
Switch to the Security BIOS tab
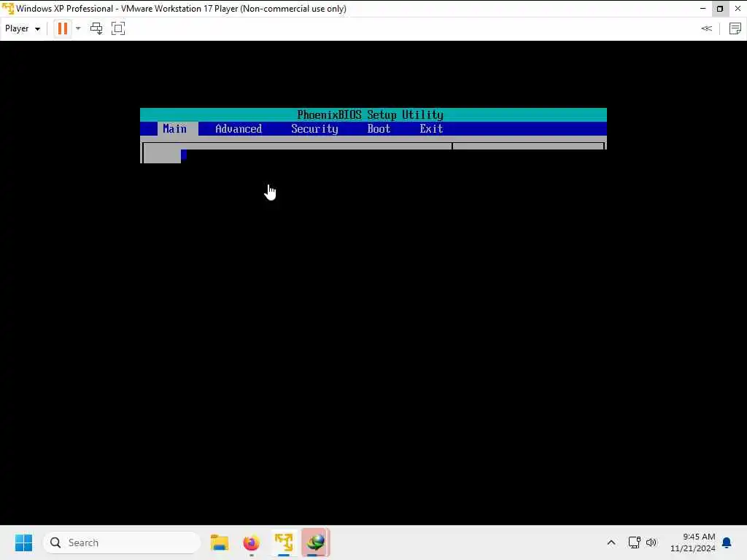click(314, 128)
